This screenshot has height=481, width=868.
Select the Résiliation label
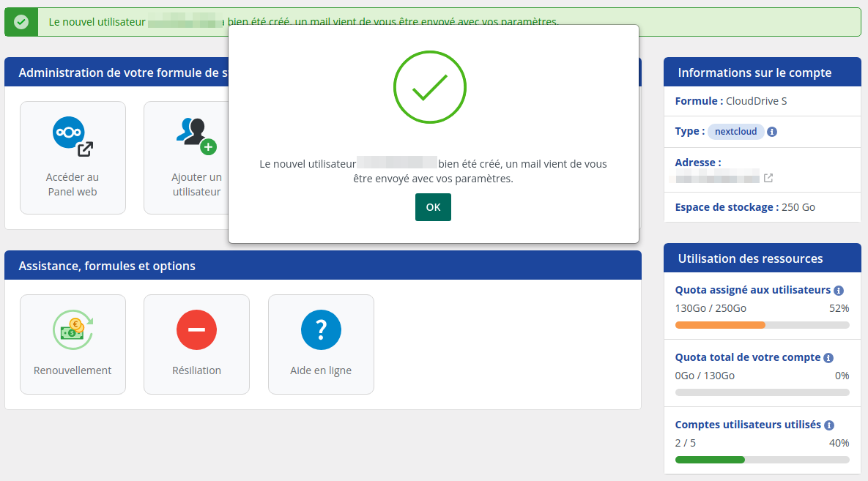[196, 370]
